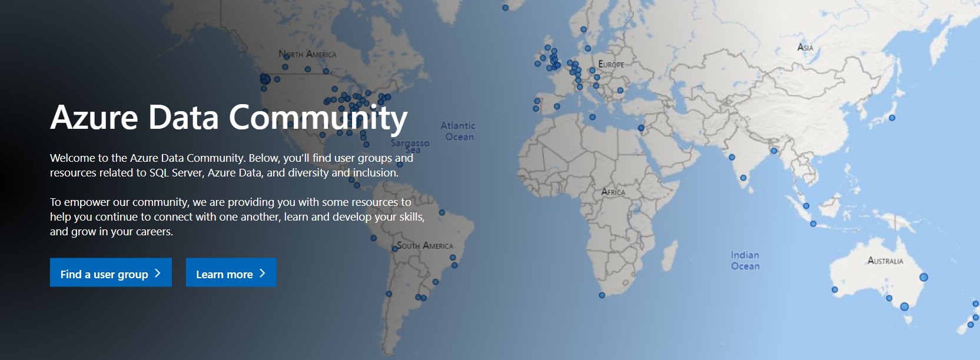
Task: Select the user group marker in Japan
Action: 892,118
